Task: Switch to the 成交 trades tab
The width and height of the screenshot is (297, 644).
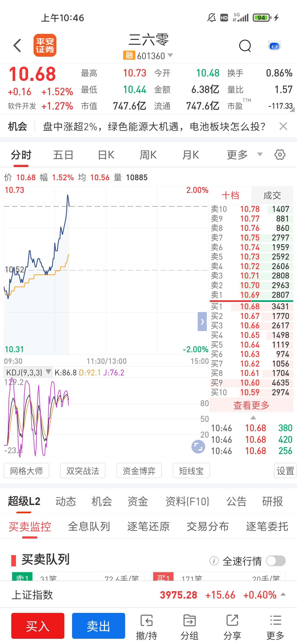Action: (272, 195)
